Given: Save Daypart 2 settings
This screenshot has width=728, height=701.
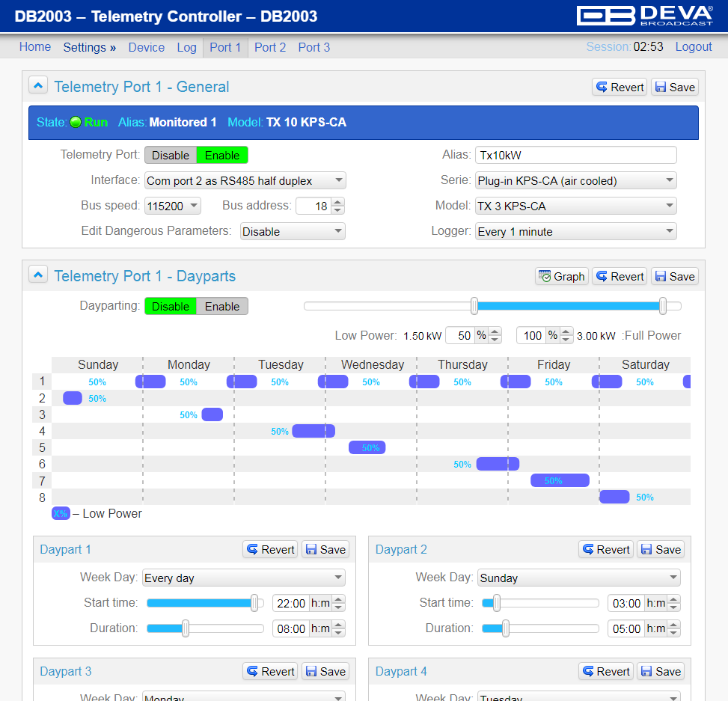Looking at the screenshot, I should (x=661, y=549).
